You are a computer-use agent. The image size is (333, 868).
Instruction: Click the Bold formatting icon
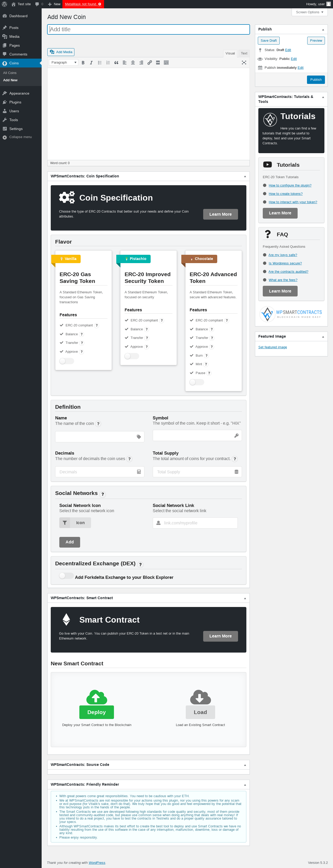coord(83,63)
